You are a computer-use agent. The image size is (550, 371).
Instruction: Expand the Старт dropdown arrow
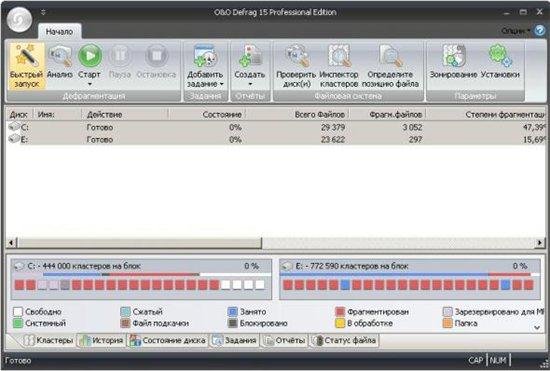coord(89,84)
